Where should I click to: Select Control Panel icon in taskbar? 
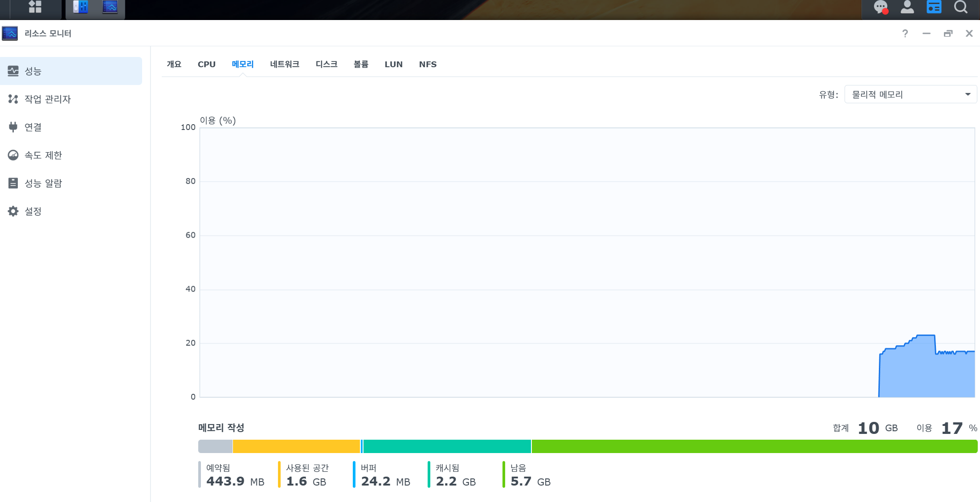[x=81, y=7]
